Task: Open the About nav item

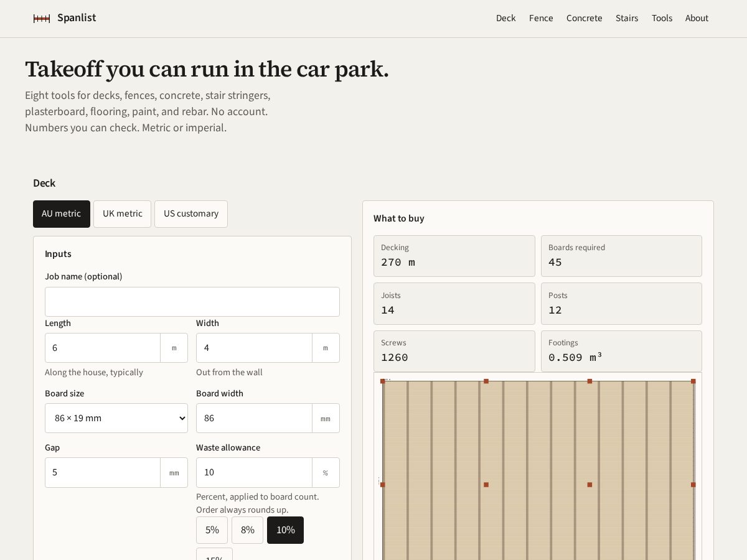Action: pos(697,18)
